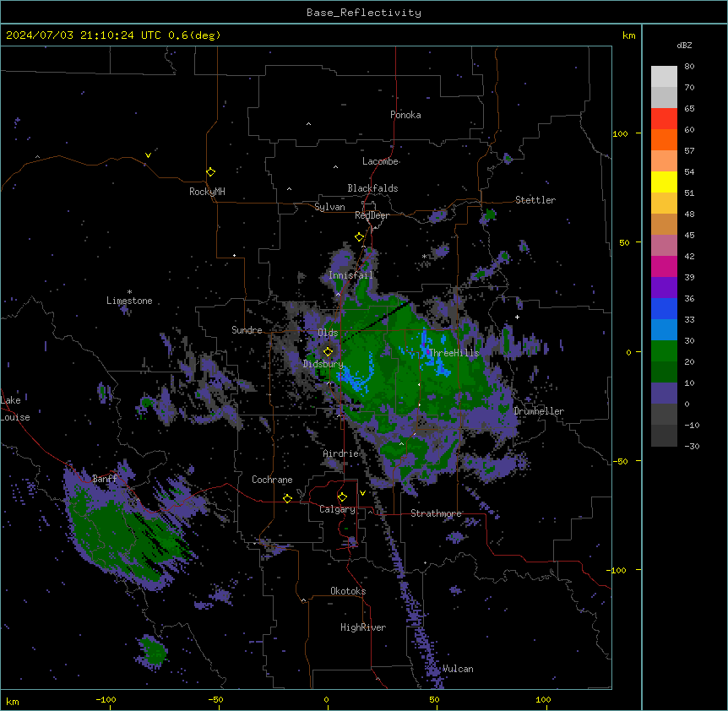This screenshot has height=711, width=728.
Task: Select the bright green 20-30 dBZ swatch
Action: [x=664, y=351]
